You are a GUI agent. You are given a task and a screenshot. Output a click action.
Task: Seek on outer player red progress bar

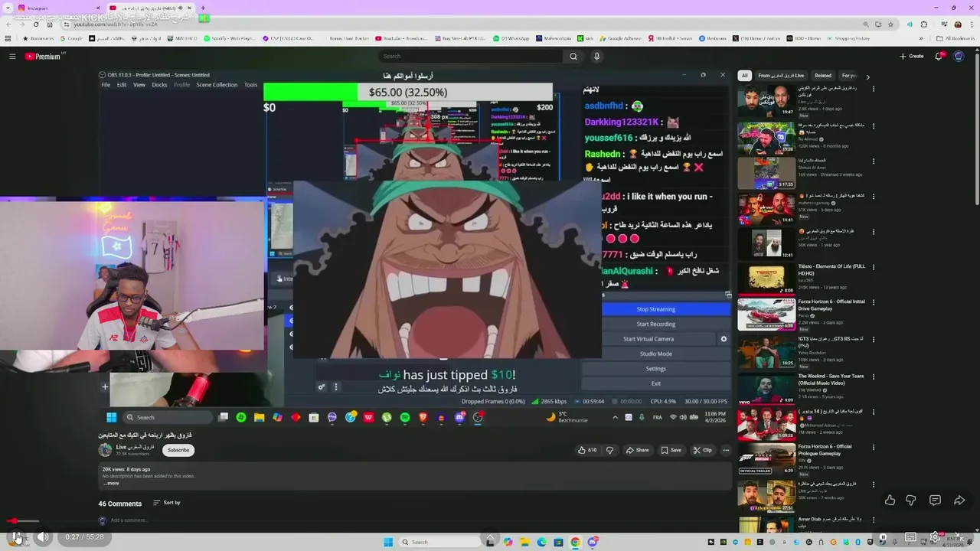tap(23, 521)
